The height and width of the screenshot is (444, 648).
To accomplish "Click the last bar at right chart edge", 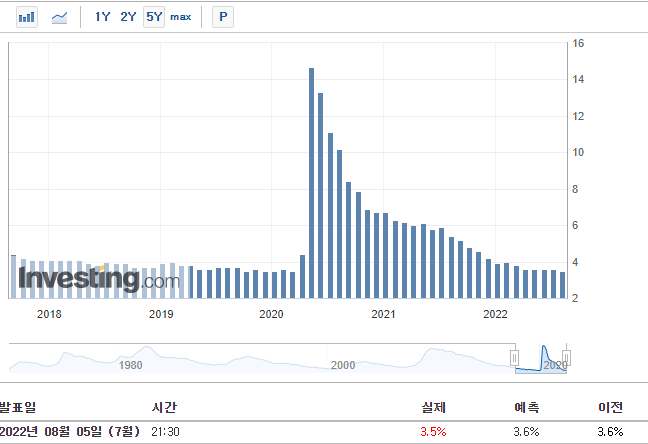I will click(562, 285).
